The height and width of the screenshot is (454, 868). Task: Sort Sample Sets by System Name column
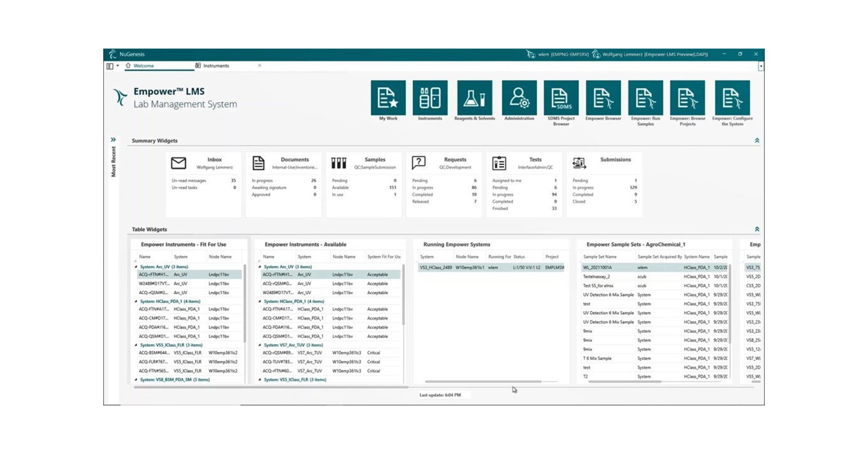tap(697, 257)
